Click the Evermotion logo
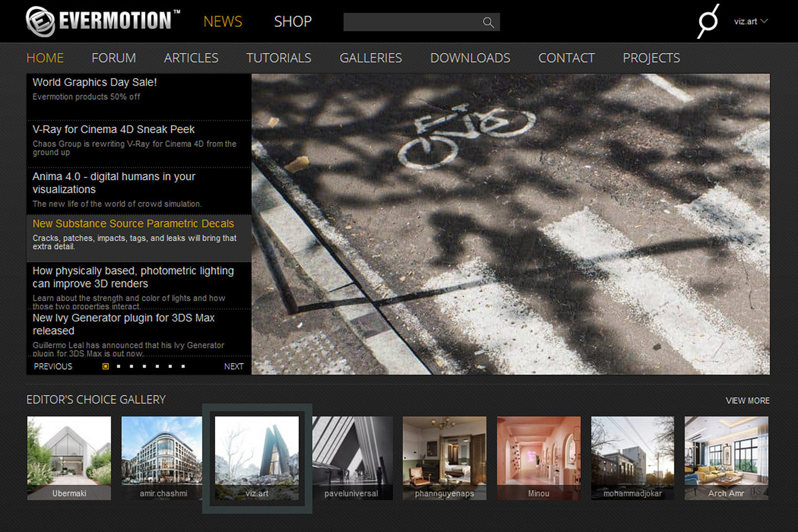The image size is (798, 532). pyautogui.click(x=103, y=21)
